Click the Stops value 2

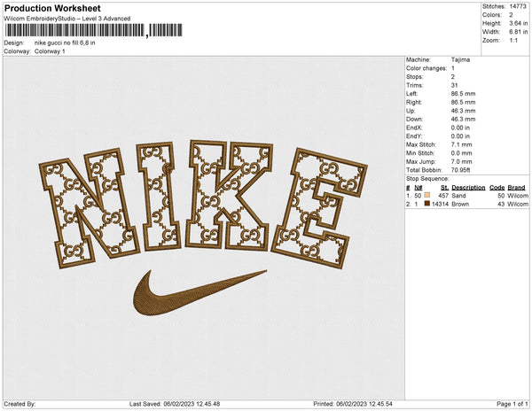pos(453,76)
